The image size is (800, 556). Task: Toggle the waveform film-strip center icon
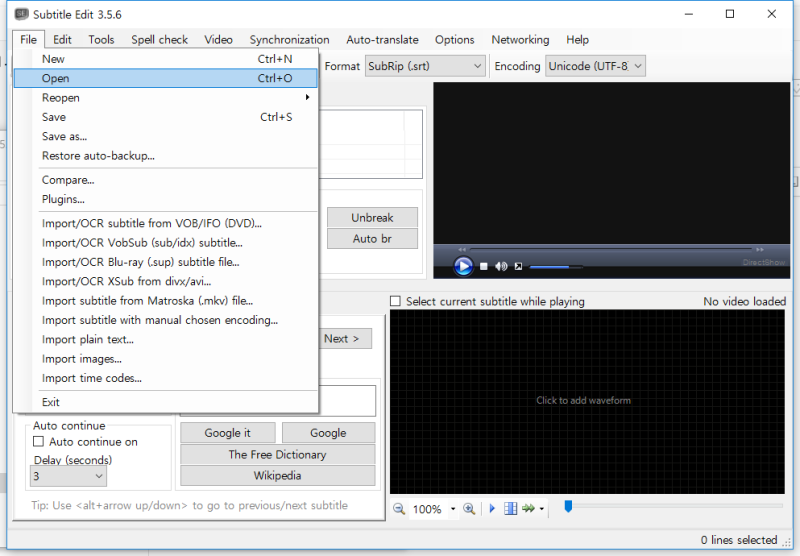point(510,509)
